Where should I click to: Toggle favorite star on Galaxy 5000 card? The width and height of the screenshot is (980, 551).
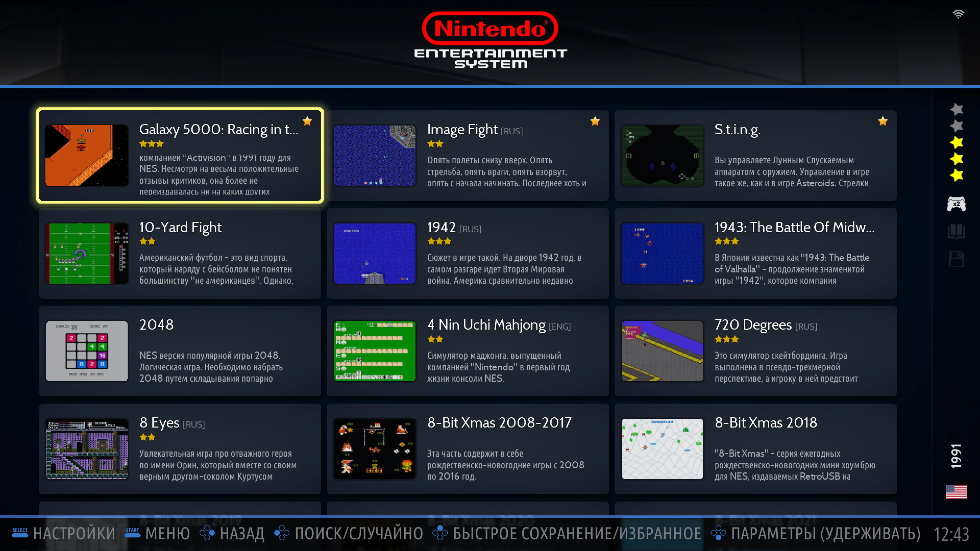click(307, 121)
